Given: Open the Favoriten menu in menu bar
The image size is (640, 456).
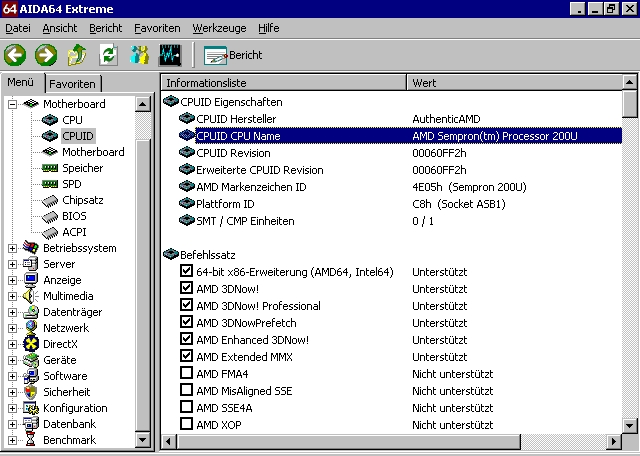Looking at the screenshot, I should pyautogui.click(x=157, y=28).
